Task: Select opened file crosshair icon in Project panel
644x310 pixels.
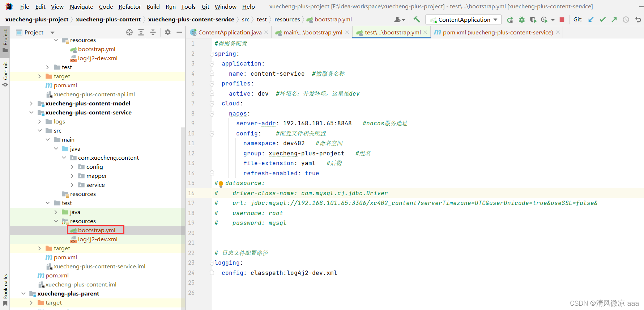Action: coord(129,32)
